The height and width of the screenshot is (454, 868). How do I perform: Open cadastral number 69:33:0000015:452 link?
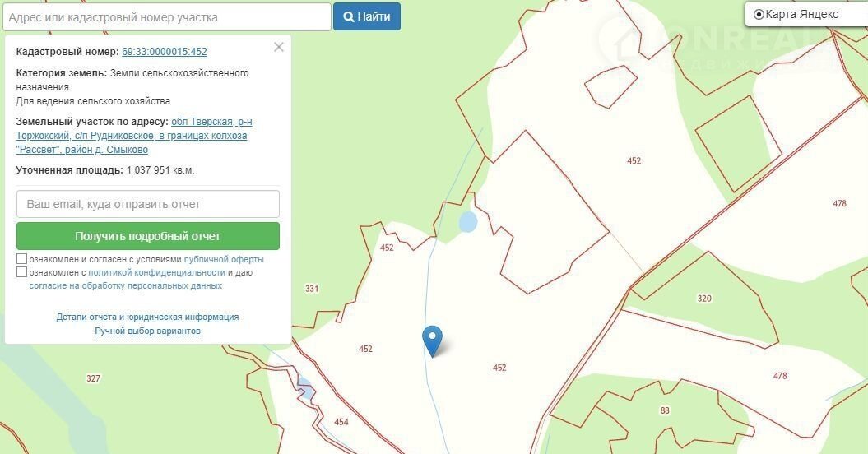pyautogui.click(x=165, y=52)
